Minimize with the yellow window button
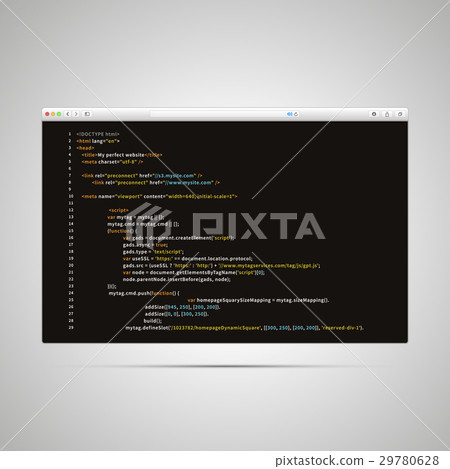The height and width of the screenshot is (469, 450). 53,114
